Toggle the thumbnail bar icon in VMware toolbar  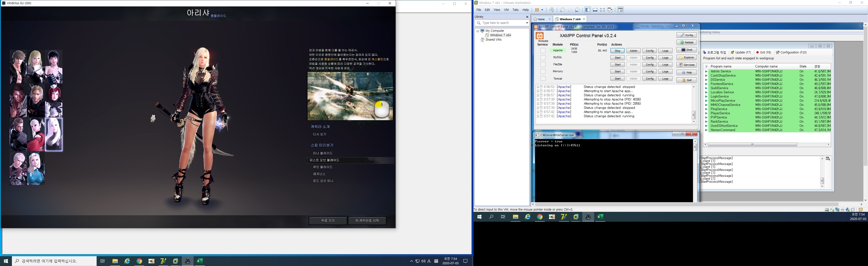click(x=595, y=10)
